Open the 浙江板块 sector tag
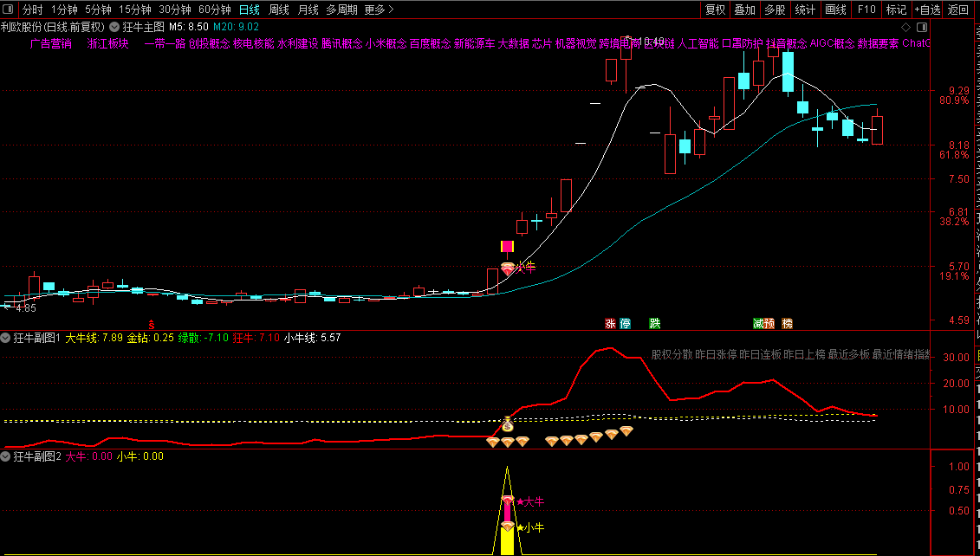Image resolution: width=980 pixels, height=556 pixels. pyautogui.click(x=108, y=43)
